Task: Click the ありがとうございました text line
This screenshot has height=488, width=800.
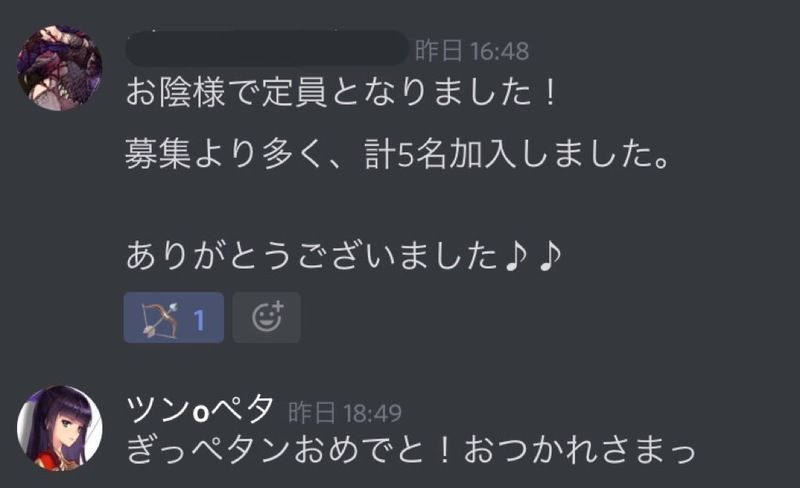Action: point(312,255)
